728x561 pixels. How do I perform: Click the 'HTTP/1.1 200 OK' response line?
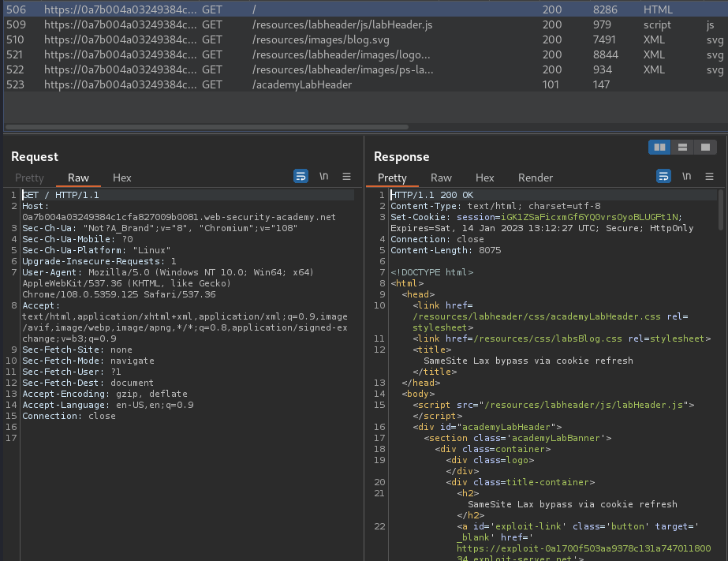coord(431,195)
